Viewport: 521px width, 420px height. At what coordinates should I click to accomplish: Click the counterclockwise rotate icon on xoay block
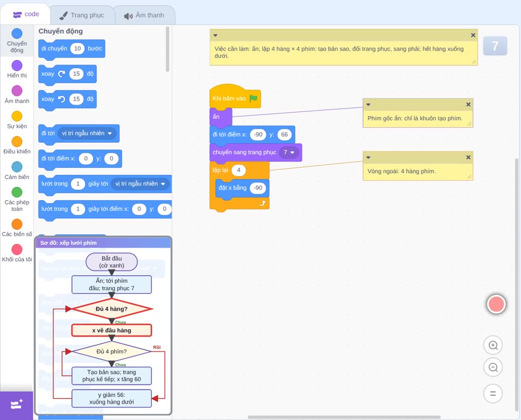click(x=61, y=99)
